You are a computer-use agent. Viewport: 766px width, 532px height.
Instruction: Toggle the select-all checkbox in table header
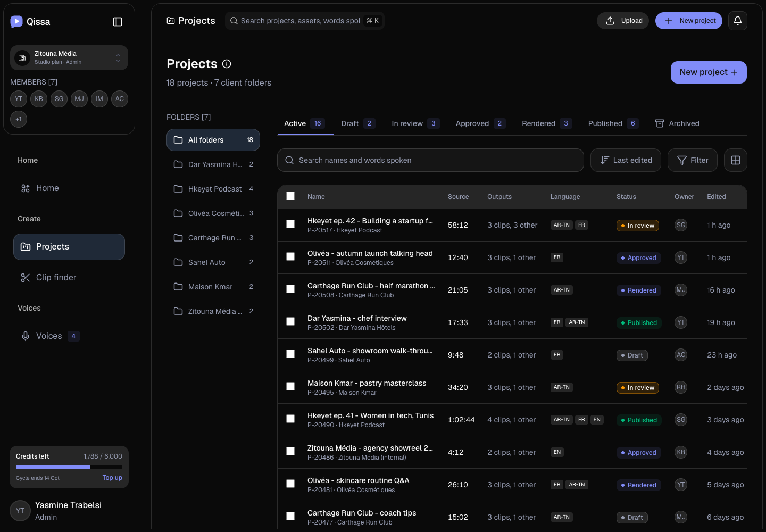[290, 196]
